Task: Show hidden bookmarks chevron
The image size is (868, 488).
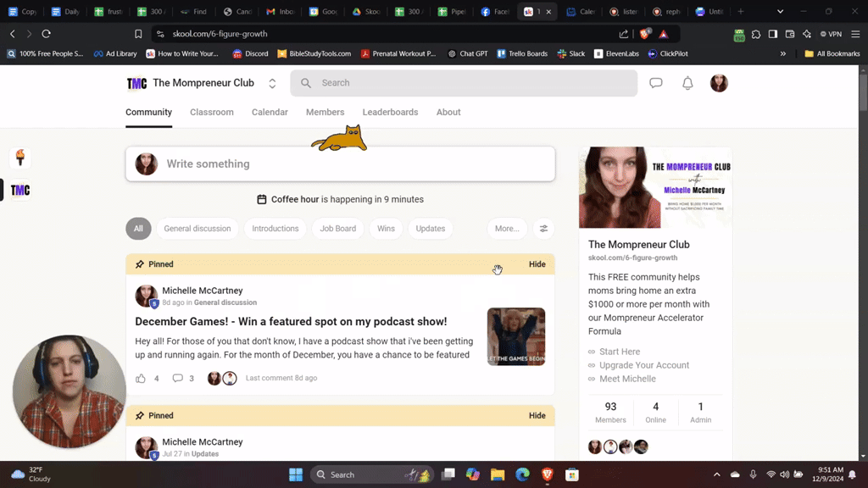Action: click(x=782, y=53)
